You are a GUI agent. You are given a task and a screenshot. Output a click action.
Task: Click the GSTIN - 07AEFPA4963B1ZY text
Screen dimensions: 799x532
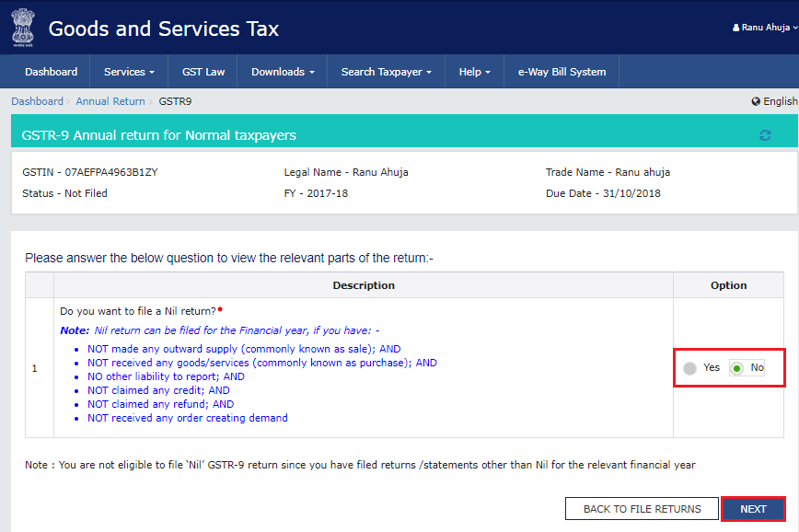(x=90, y=172)
